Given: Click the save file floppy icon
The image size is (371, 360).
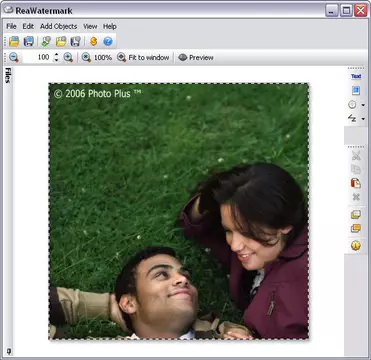Looking at the screenshot, I should [x=29, y=41].
